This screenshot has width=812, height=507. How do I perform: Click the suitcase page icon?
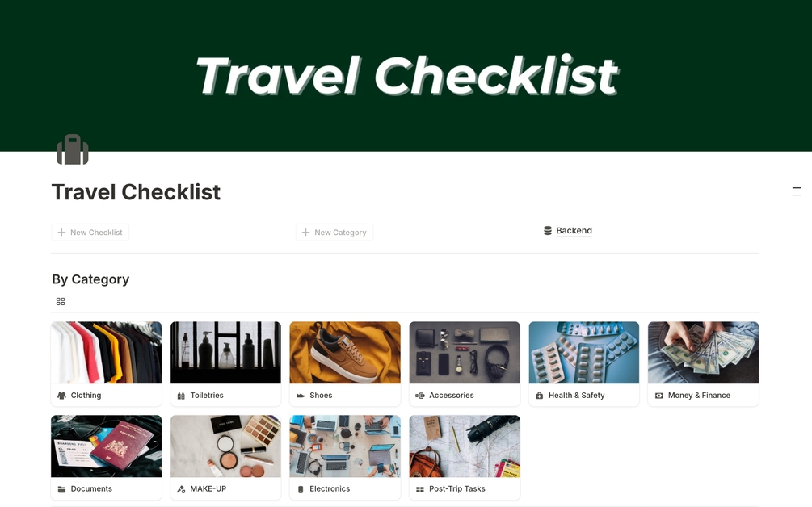(x=73, y=149)
